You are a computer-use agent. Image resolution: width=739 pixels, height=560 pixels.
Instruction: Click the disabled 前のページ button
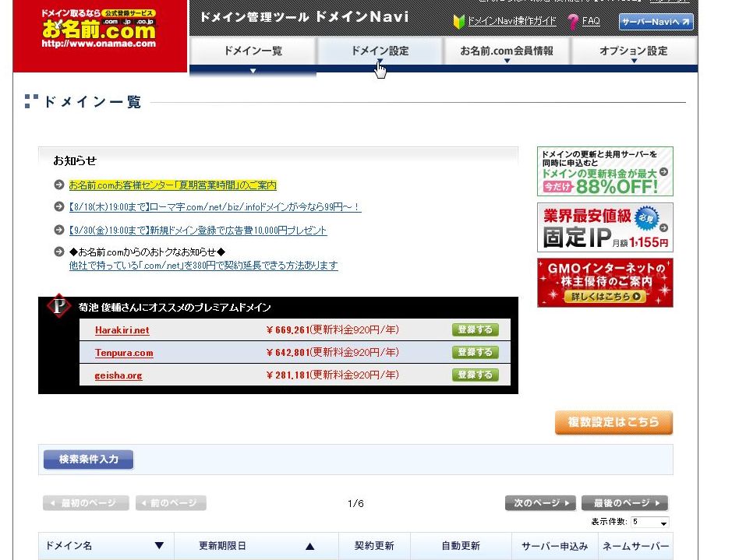tap(171, 503)
